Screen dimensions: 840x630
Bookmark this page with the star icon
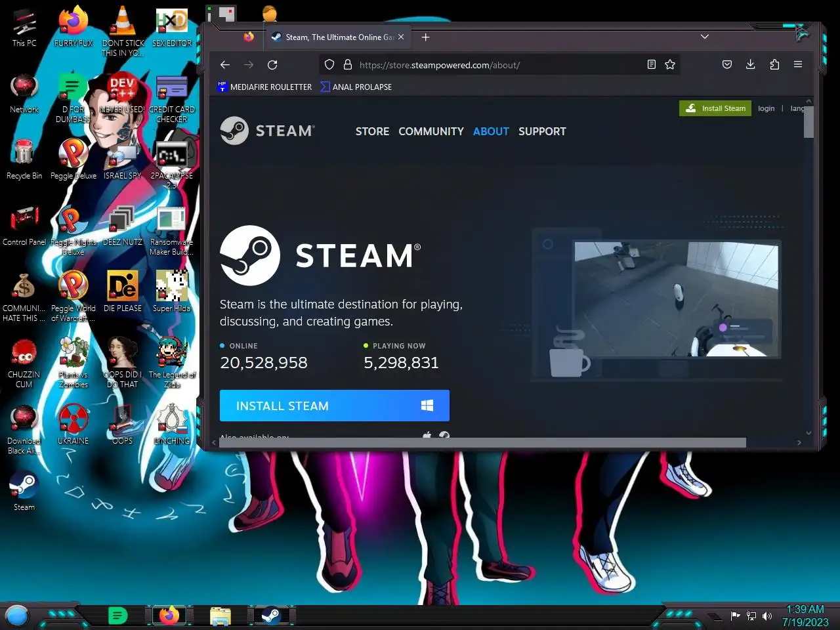pyautogui.click(x=669, y=64)
